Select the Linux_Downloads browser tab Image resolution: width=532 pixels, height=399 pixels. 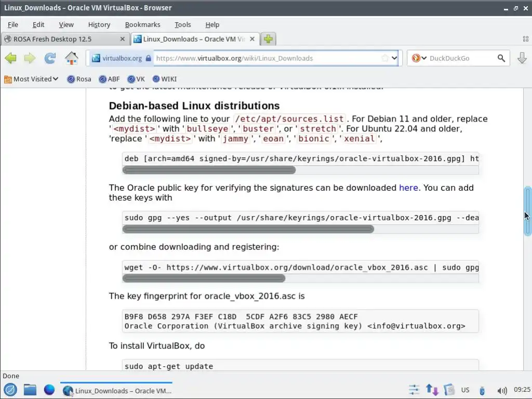195,39
